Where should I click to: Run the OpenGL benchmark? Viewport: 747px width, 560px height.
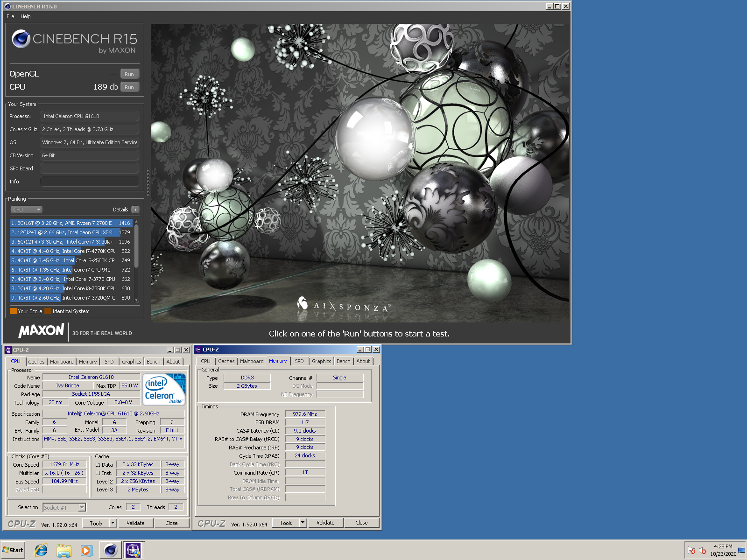(129, 74)
